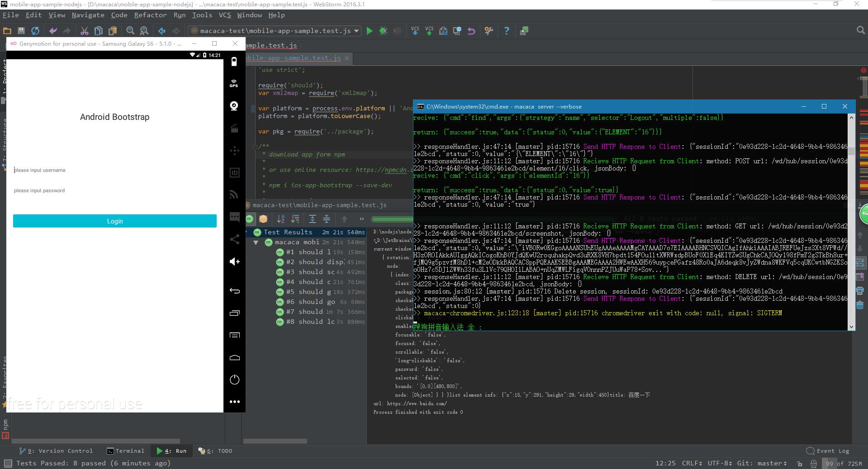Run the configuration with the green play button
The width and height of the screenshot is (868, 469).
point(370,31)
